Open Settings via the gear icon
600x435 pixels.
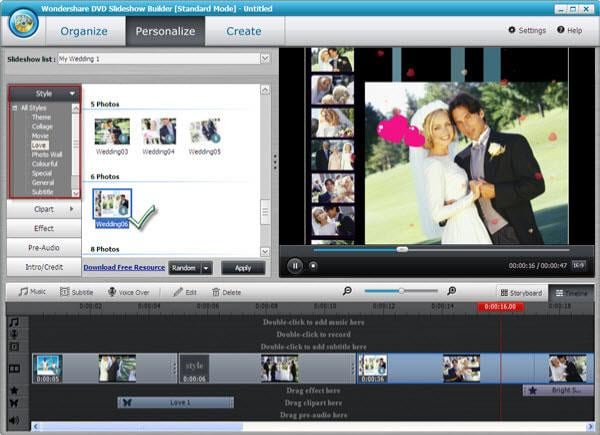[x=512, y=30]
